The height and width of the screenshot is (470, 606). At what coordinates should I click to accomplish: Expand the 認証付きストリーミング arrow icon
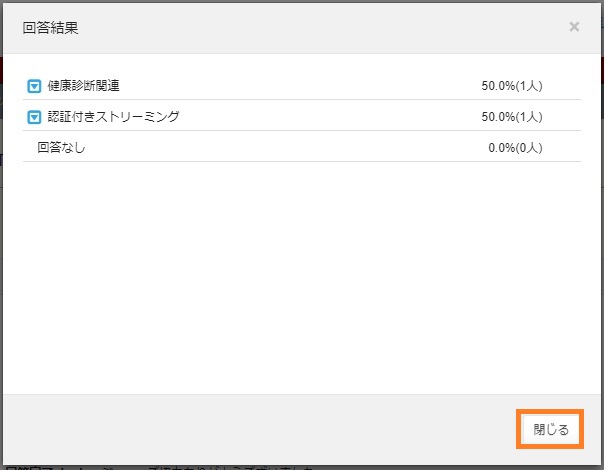point(34,117)
